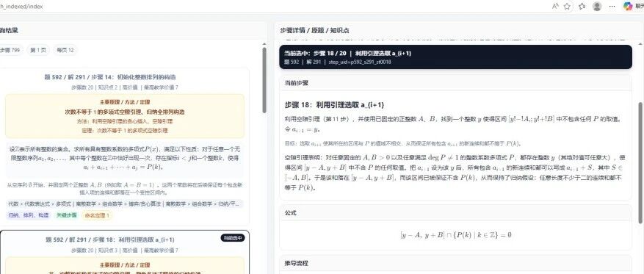The height and width of the screenshot is (274, 644).
Task: Open the Copilot chat icon
Action: (628, 6)
